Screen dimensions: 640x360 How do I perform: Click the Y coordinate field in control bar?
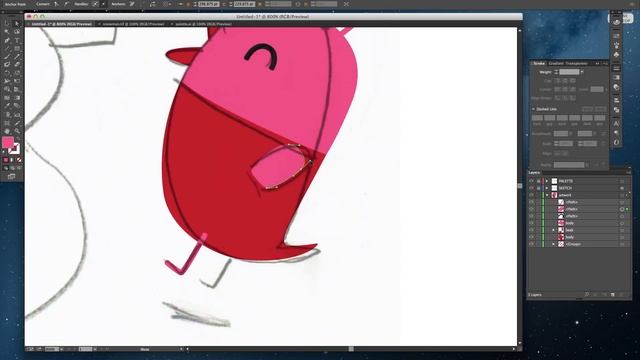point(244,4)
